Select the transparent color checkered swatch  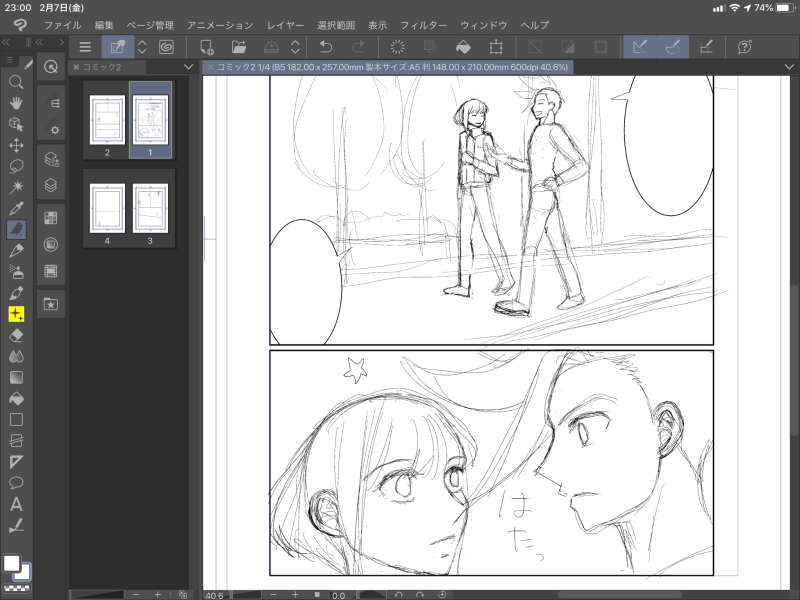pyautogui.click(x=17, y=588)
